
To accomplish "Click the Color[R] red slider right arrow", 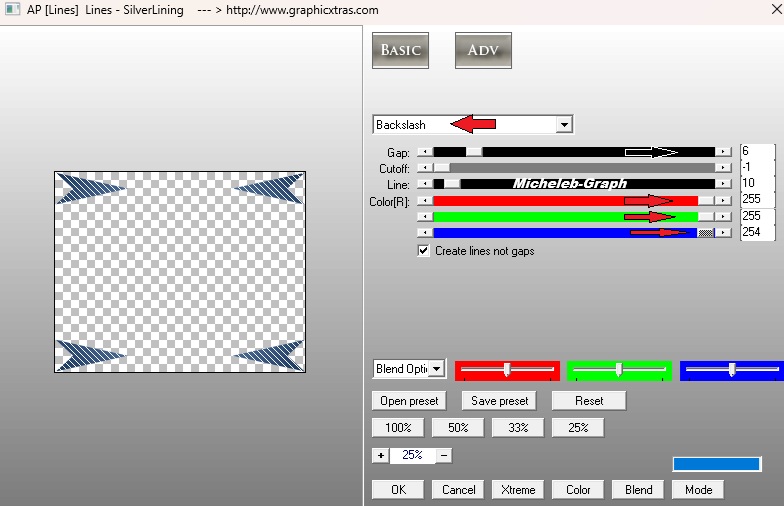I will pyautogui.click(x=723, y=200).
